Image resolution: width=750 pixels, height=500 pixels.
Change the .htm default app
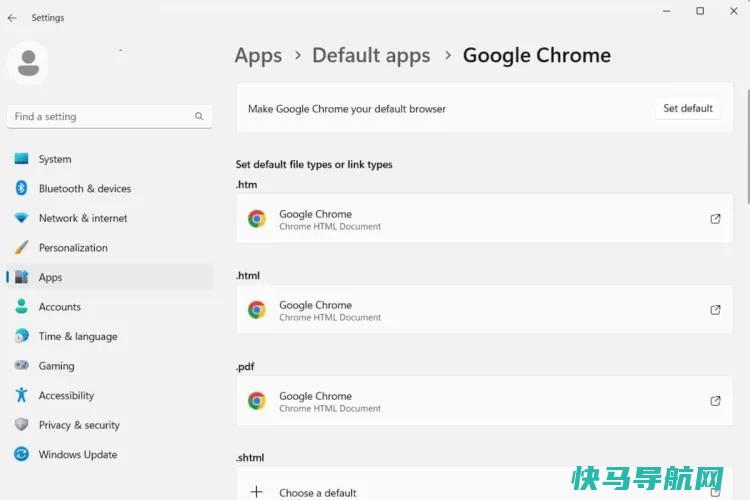484,219
